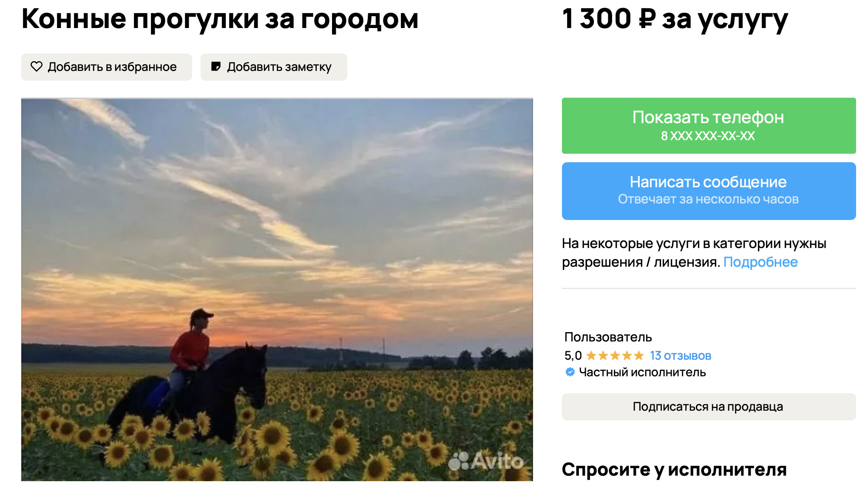Click the 1 300 ₽ за услугу price
Viewport: 868px width, 485px height.
(675, 20)
